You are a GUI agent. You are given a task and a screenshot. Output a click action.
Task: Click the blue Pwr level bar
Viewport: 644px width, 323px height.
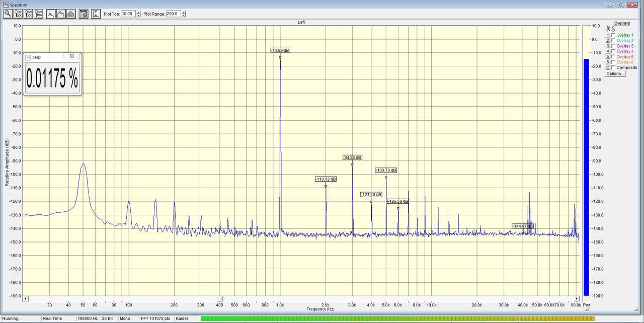pyautogui.click(x=586, y=177)
